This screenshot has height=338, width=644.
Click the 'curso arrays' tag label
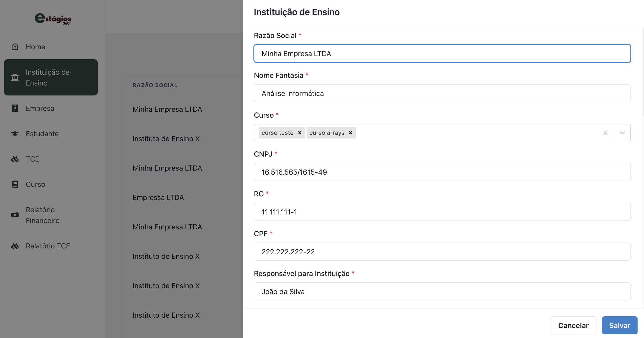pos(327,133)
